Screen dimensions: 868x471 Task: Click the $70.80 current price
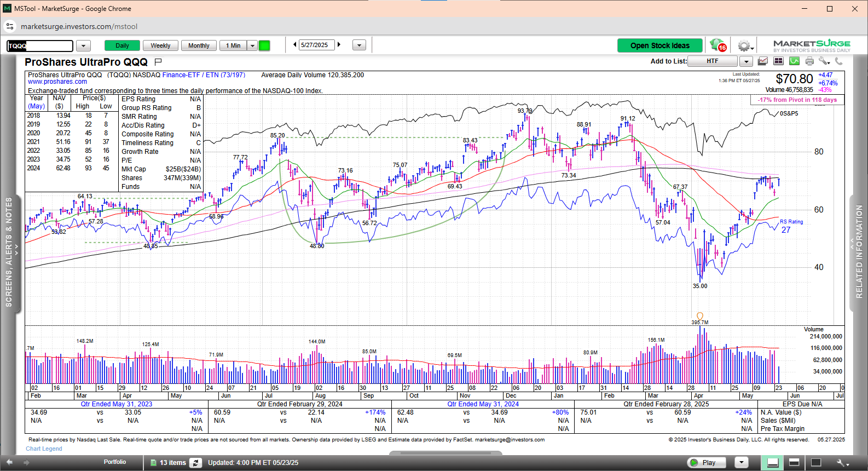pos(794,79)
